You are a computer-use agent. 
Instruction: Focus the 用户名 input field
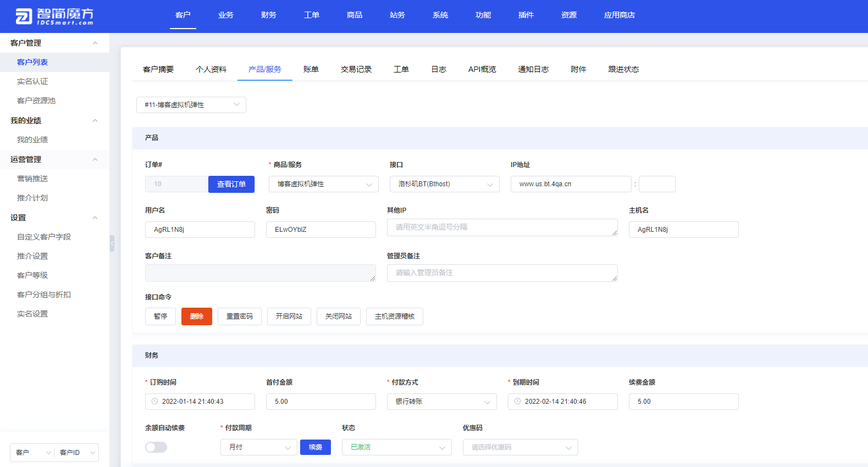[200, 230]
